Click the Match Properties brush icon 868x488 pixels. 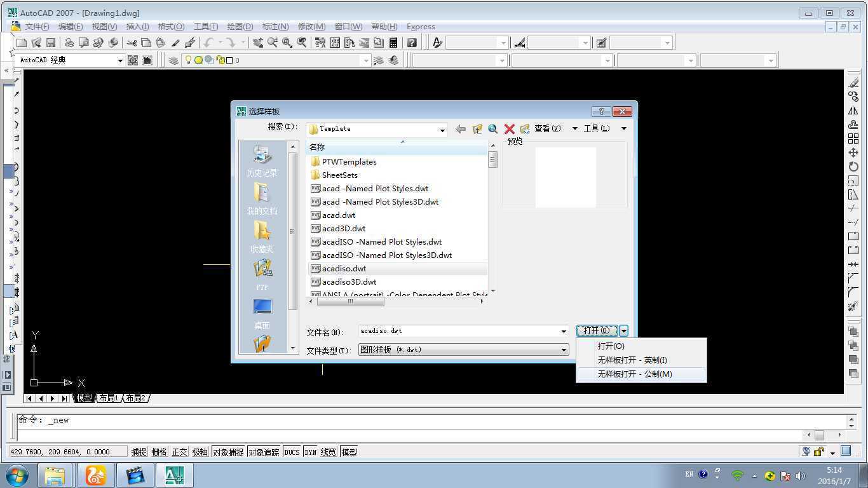pos(189,43)
